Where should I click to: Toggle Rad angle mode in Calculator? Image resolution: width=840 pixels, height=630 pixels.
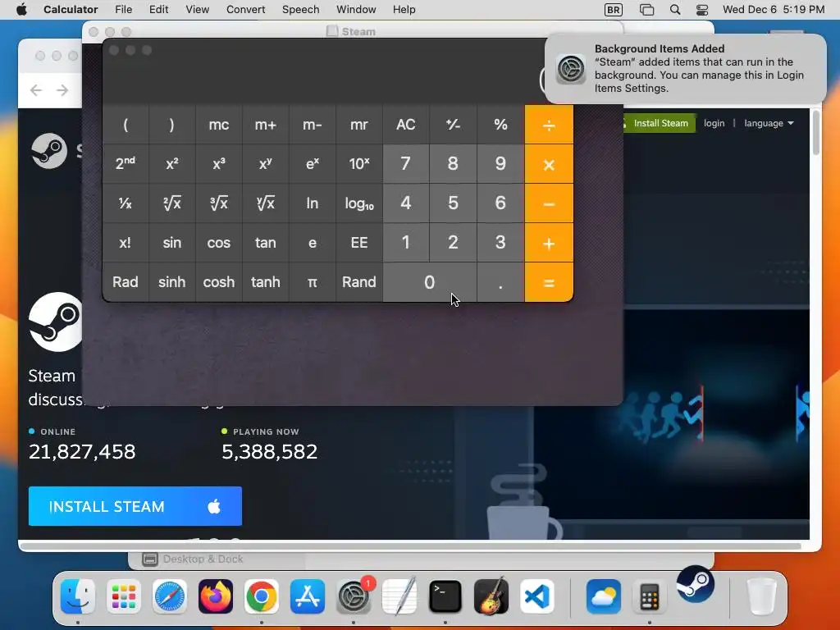[126, 282]
